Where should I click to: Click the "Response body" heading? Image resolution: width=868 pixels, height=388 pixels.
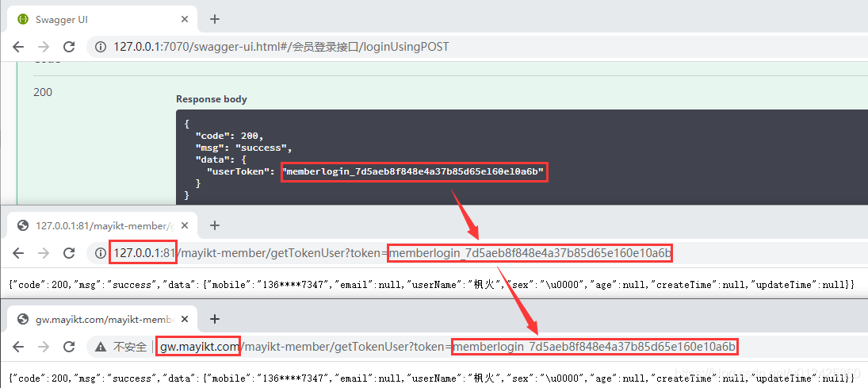click(x=212, y=99)
